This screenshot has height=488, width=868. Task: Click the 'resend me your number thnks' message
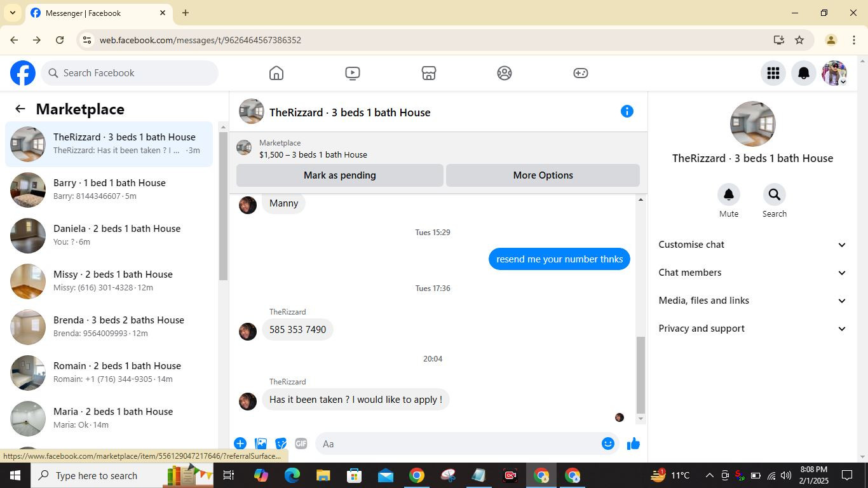[x=559, y=259]
